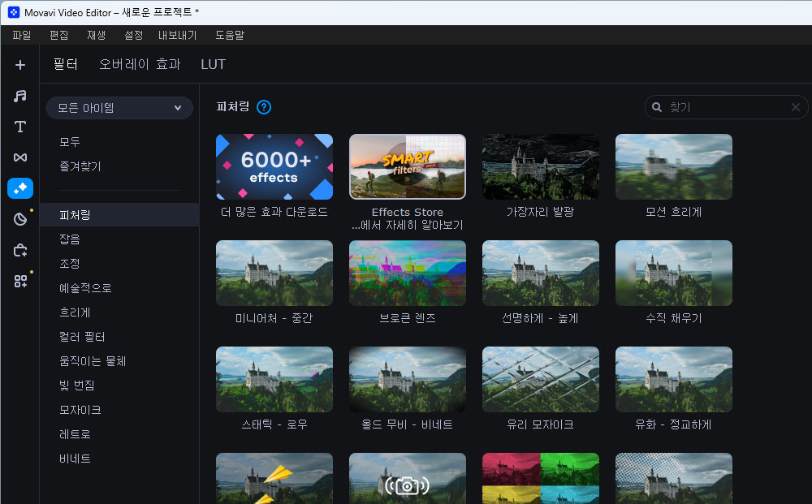Select the four-color pop art filter thumbnail
The image size is (812, 504).
pyautogui.click(x=541, y=479)
